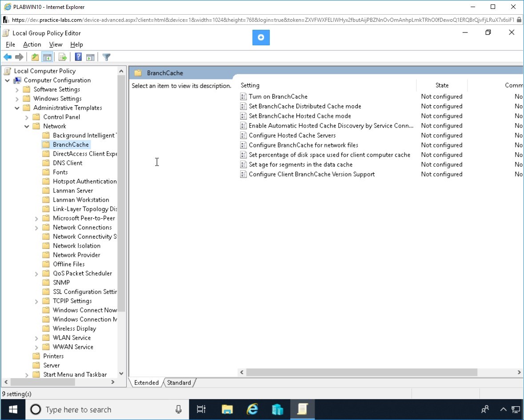Select the SNMP tree folder
This screenshot has width=524, height=420.
[61, 282]
